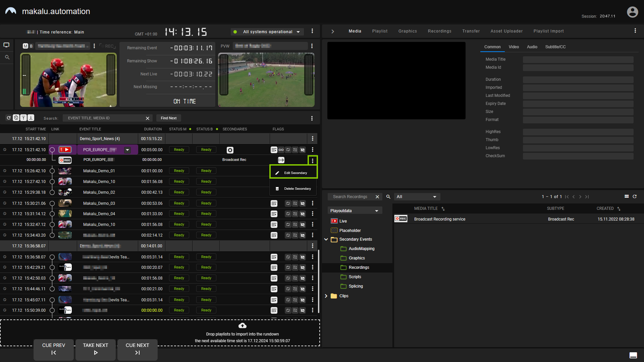Screen dimensions: 644x362
Task: Open the Playlist Import tab
Action: [548, 31]
